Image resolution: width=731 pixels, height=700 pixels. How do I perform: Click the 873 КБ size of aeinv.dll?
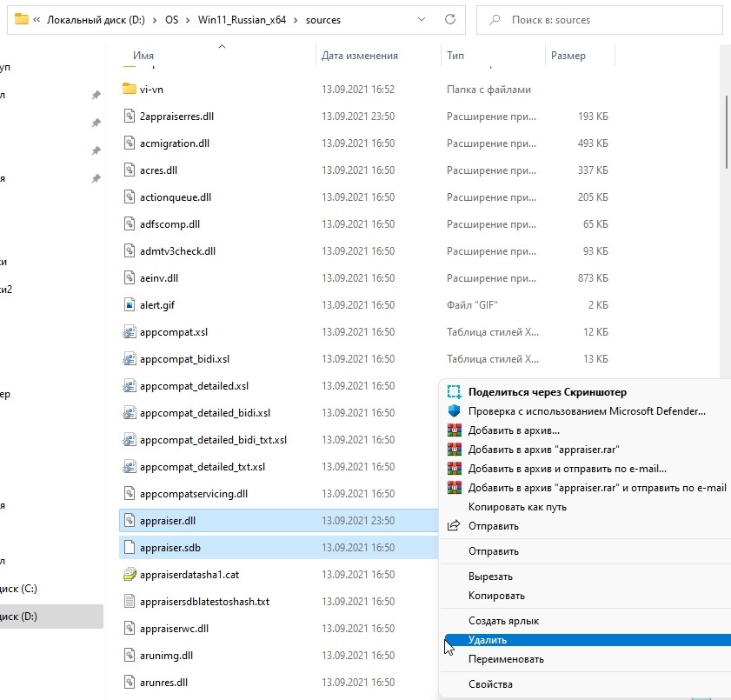coord(593,278)
